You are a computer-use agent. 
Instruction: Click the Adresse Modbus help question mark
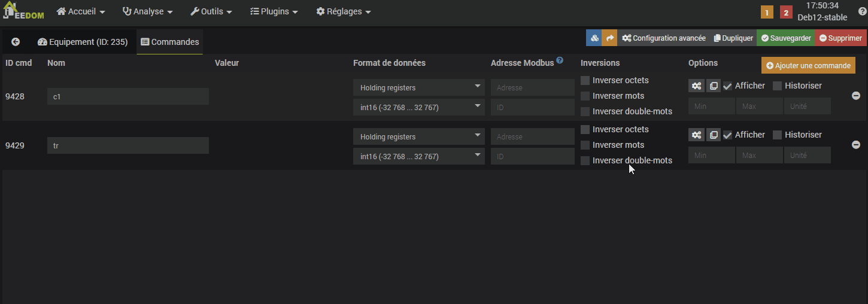point(560,60)
